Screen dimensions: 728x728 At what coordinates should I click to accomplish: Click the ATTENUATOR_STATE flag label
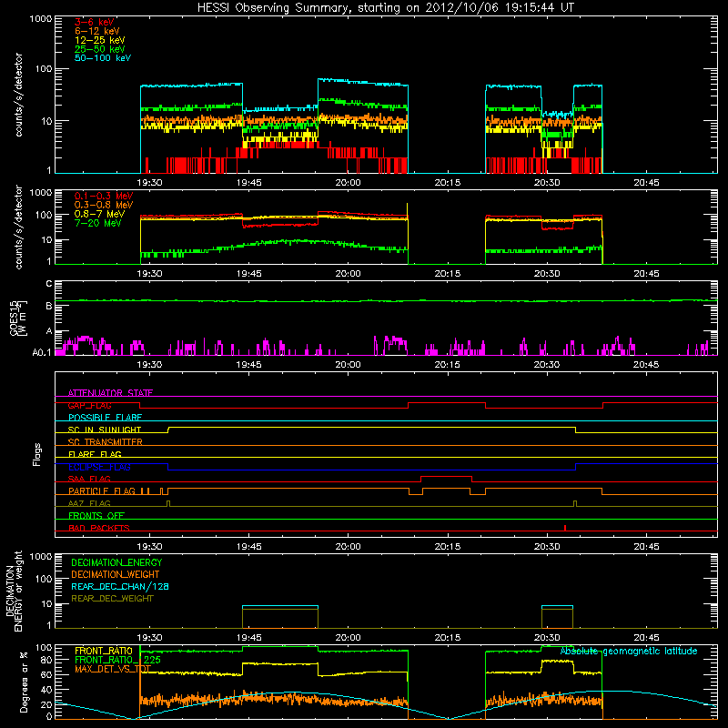[x=110, y=393]
